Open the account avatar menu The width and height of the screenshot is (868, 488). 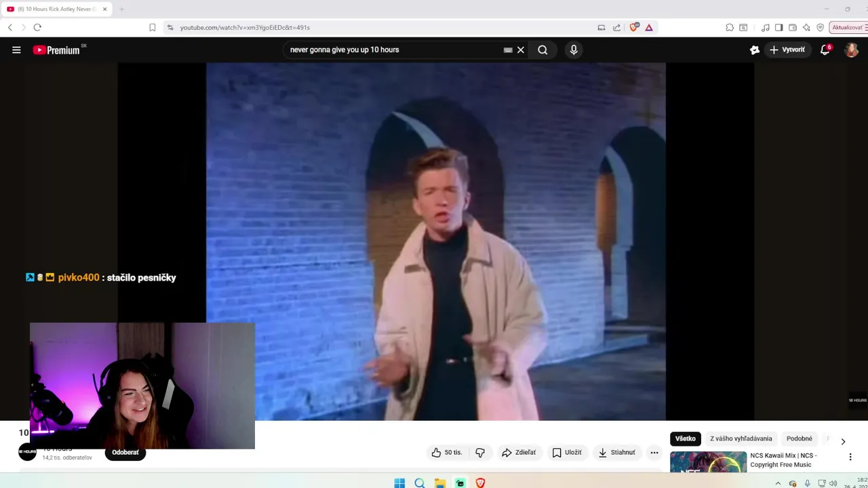point(852,49)
